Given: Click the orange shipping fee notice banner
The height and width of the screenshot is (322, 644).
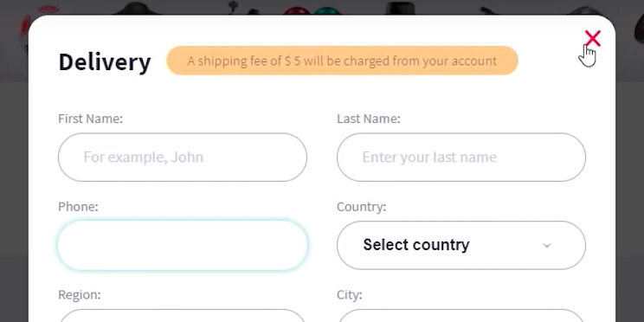Looking at the screenshot, I should [x=342, y=61].
